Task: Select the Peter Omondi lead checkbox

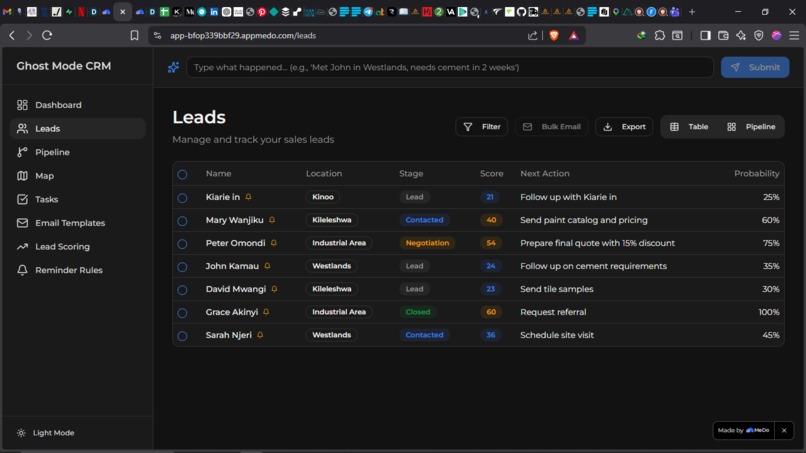Action: (182, 244)
